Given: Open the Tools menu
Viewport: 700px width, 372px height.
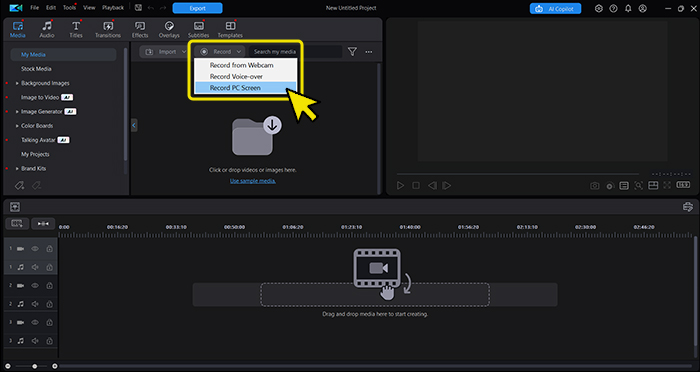Looking at the screenshot, I should click(69, 8).
